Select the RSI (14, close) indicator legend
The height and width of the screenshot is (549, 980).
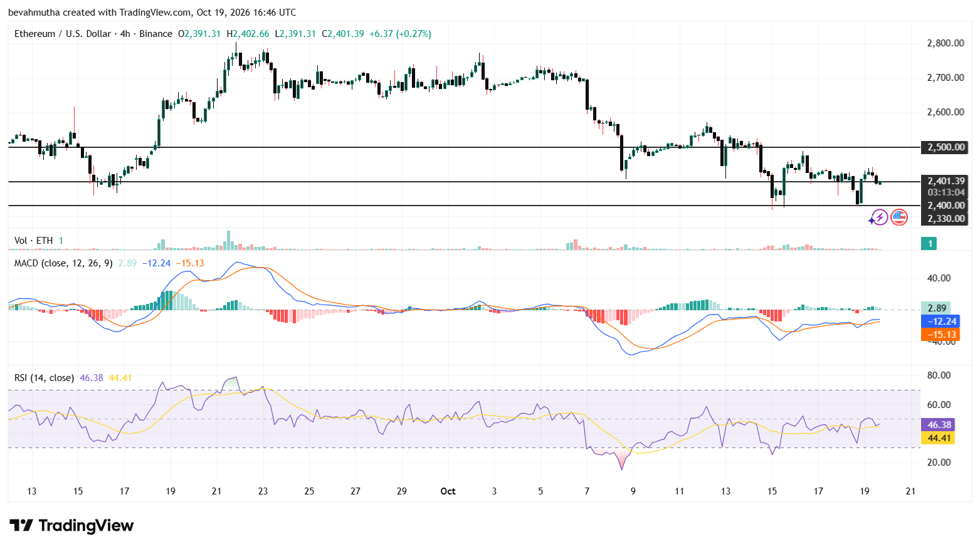click(44, 378)
